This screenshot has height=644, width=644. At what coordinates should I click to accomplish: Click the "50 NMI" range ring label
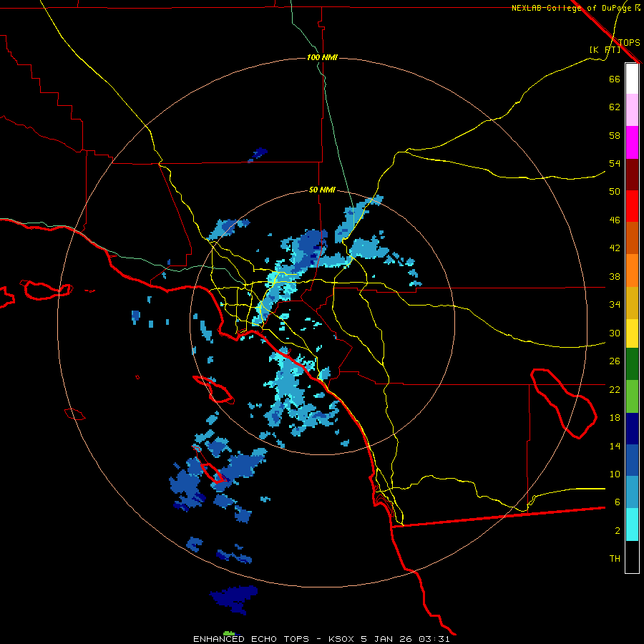tap(322, 190)
